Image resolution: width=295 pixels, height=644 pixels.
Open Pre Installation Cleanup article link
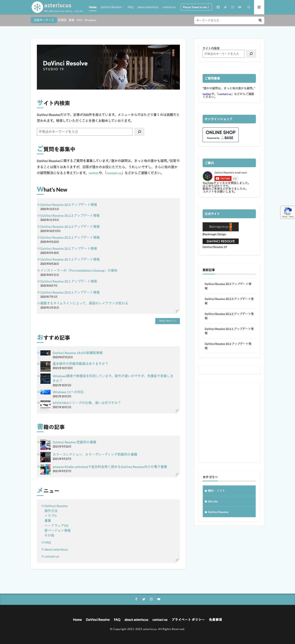(x=79, y=270)
